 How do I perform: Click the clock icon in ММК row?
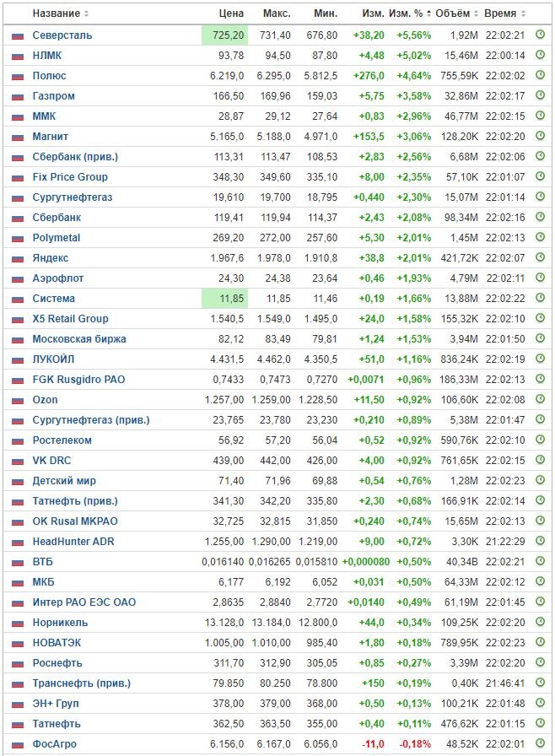coord(540,116)
